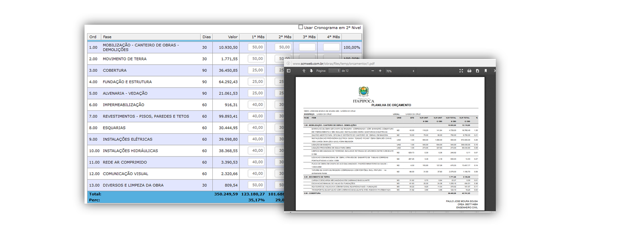Click 3º Mês field for Mobilização row
This screenshot has width=644, height=235.
tap(307, 48)
